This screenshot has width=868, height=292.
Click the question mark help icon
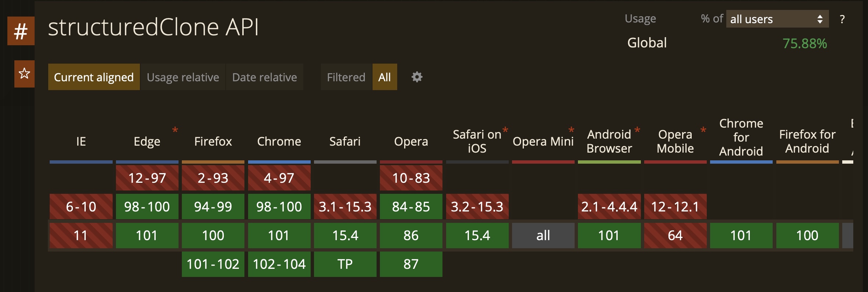[x=842, y=19]
